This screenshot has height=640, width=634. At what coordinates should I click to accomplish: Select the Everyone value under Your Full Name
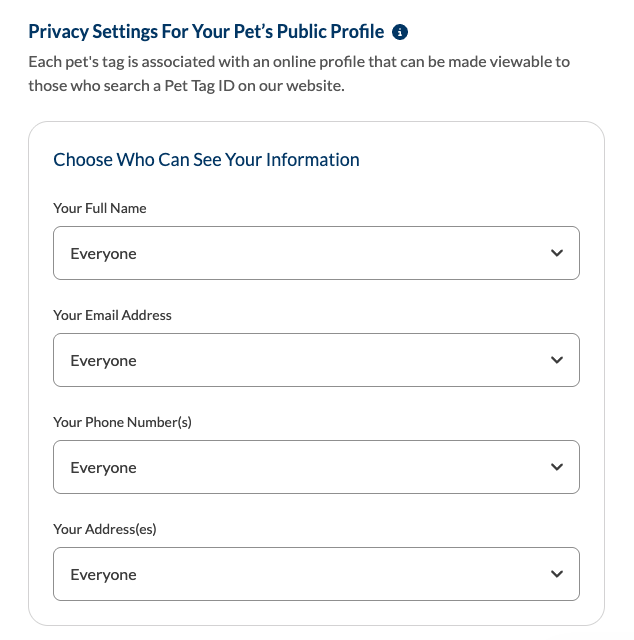(x=103, y=254)
